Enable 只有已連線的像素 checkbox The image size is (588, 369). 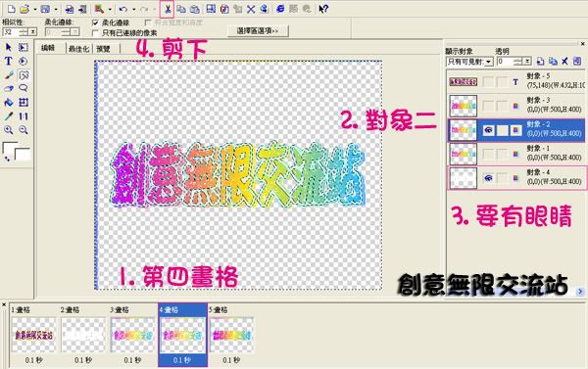click(x=95, y=33)
